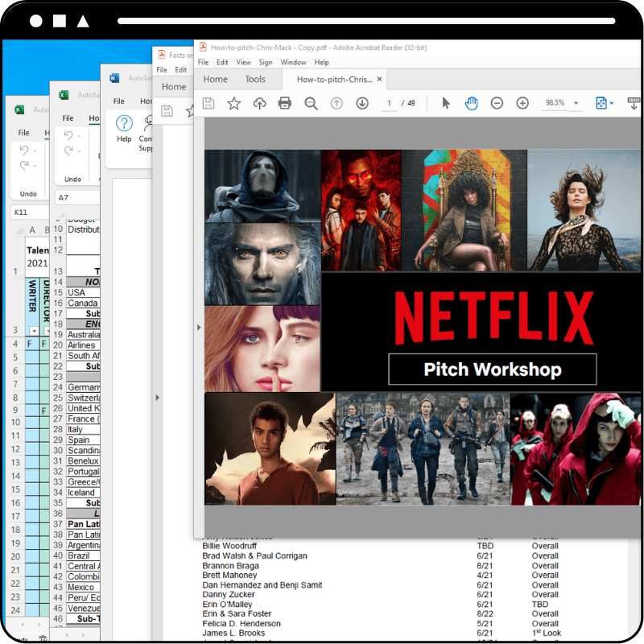Expand the navigation pane side arrow

click(x=198, y=328)
